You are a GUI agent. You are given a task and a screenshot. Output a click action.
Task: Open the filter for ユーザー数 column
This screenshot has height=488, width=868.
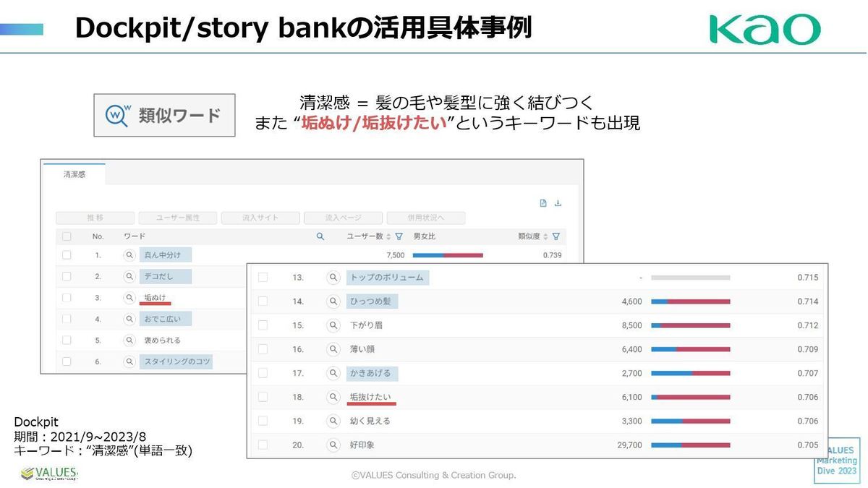[399, 236]
